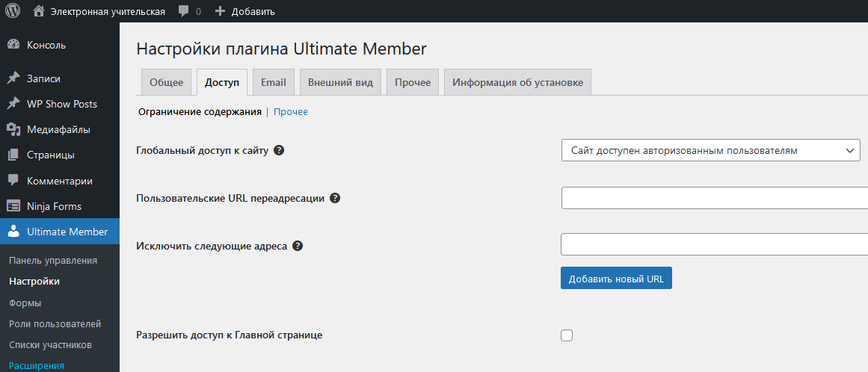Click the pin icon next to WP Show Posts
This screenshot has width=868, height=372.
(x=14, y=104)
